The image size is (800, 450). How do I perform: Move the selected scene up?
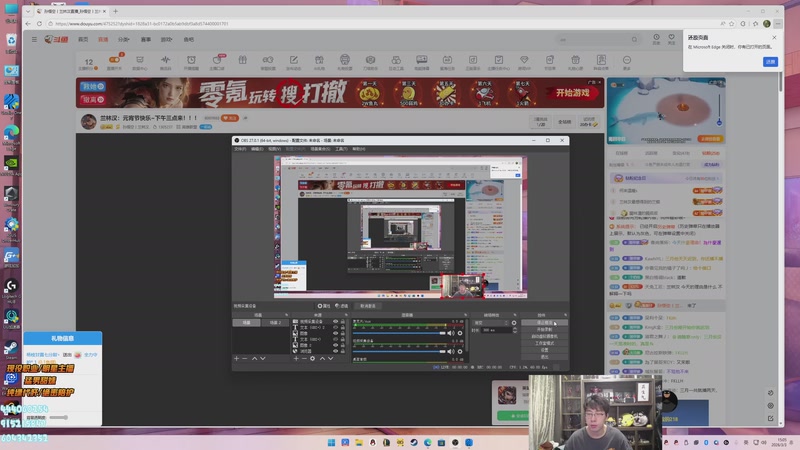click(254, 359)
